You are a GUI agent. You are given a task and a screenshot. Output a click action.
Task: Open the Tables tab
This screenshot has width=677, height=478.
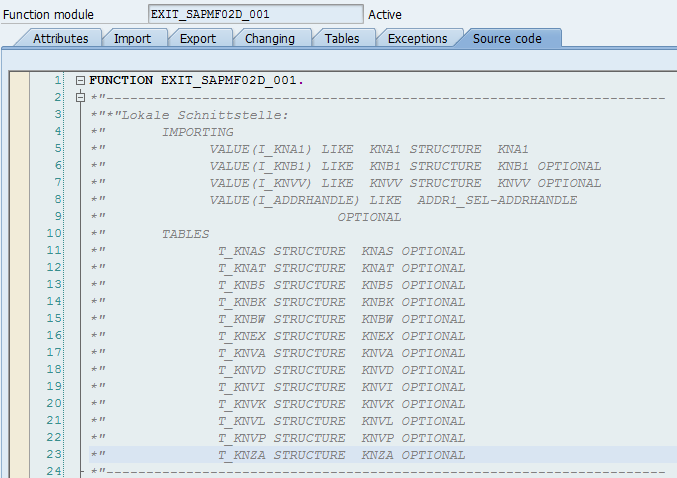pyautogui.click(x=342, y=38)
